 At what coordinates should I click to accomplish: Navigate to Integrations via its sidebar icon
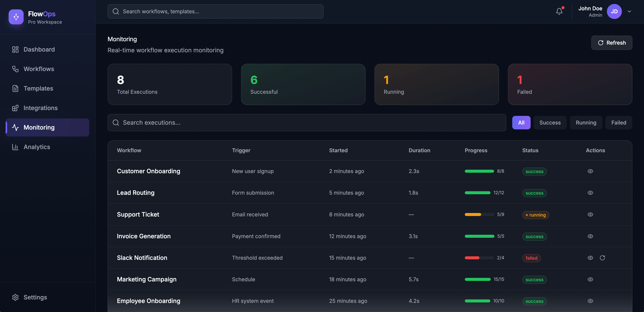[x=15, y=108]
